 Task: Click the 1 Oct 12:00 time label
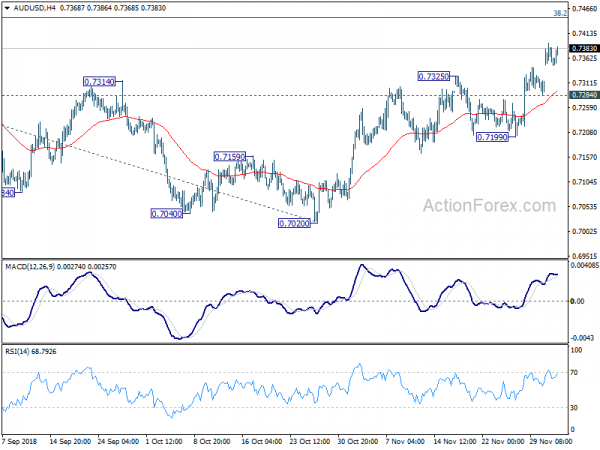(164, 441)
